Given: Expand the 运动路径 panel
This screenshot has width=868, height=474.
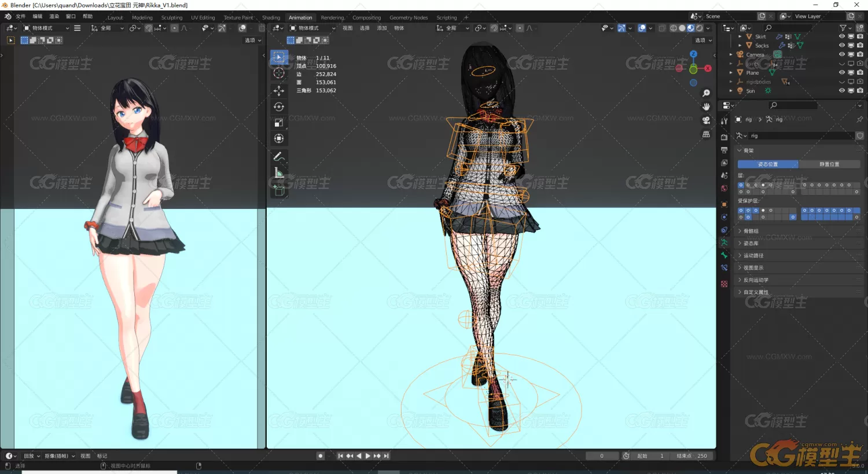Looking at the screenshot, I should 799,255.
